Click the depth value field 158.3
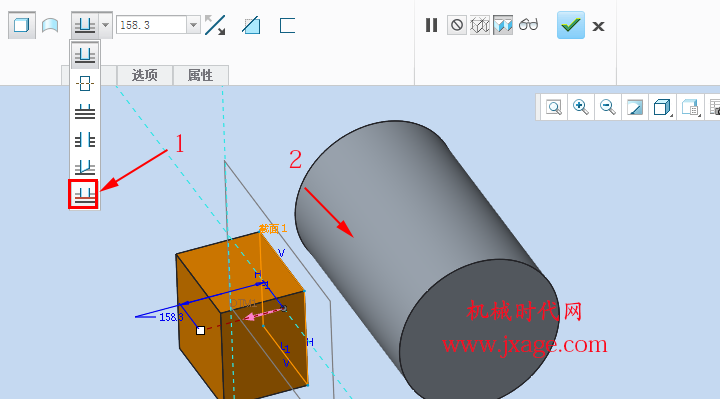 152,25
